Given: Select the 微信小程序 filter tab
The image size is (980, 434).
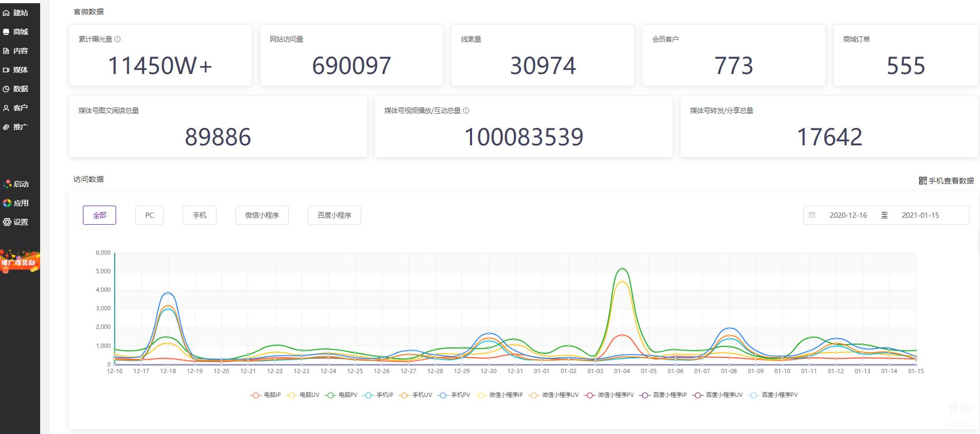Looking at the screenshot, I should pyautogui.click(x=262, y=215).
